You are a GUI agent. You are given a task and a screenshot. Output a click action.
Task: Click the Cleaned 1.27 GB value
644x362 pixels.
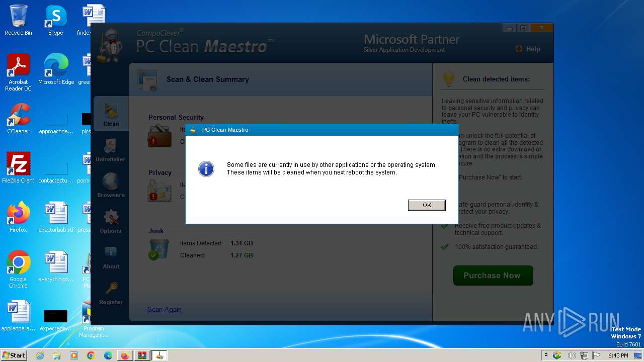click(x=242, y=255)
